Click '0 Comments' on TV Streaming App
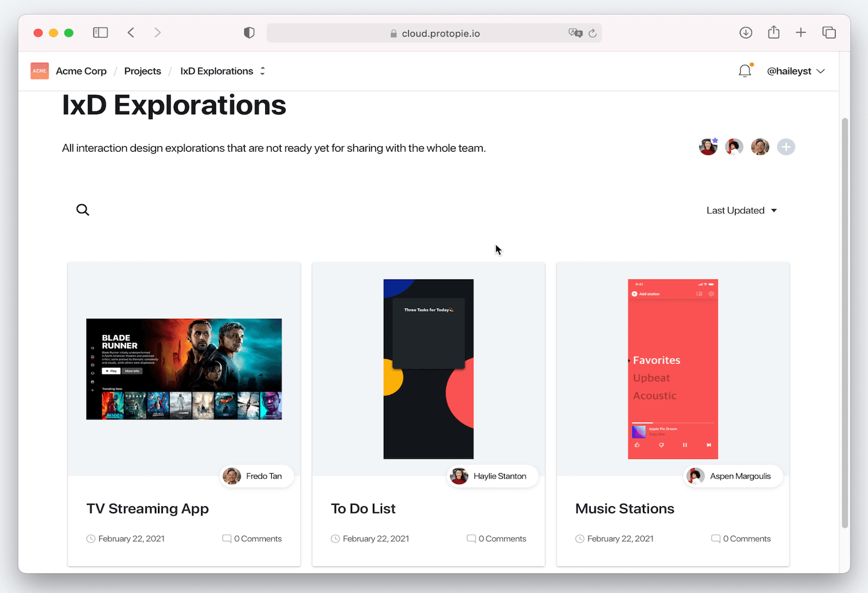 258,538
